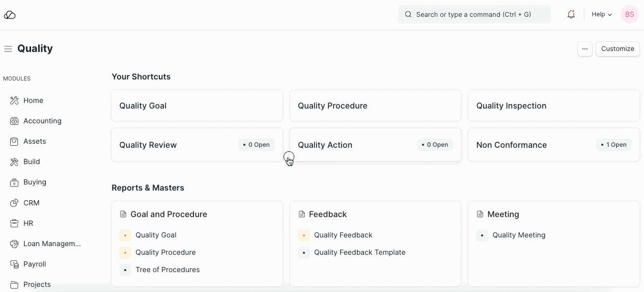Go to Projects in the sidebar
Viewport: 644px width, 292px height.
(37, 284)
